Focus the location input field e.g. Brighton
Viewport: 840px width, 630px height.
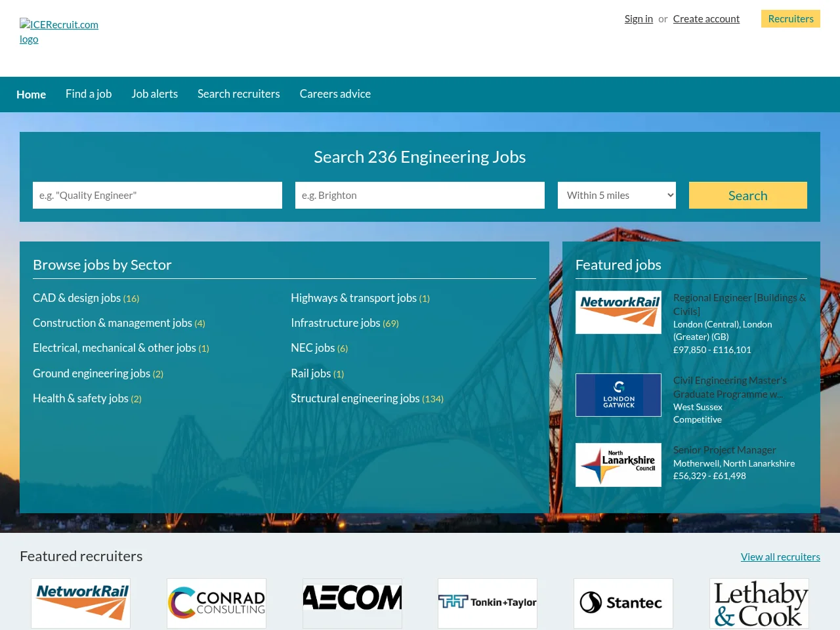420,196
